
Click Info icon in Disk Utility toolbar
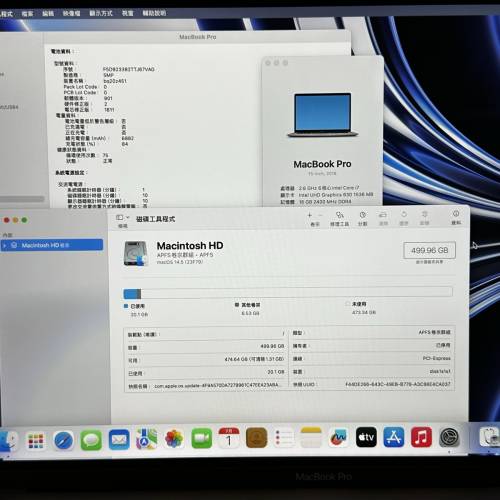point(456,214)
